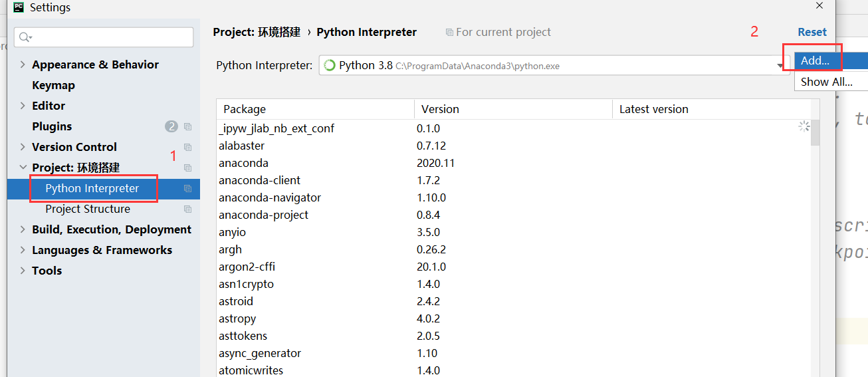The width and height of the screenshot is (868, 377).
Task: Sort by Package column header
Action: [315, 109]
